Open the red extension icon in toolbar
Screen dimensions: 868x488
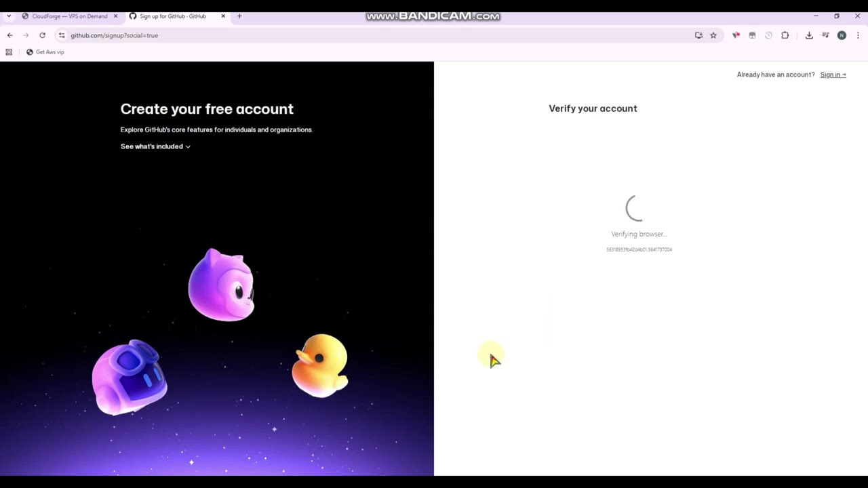pos(736,35)
